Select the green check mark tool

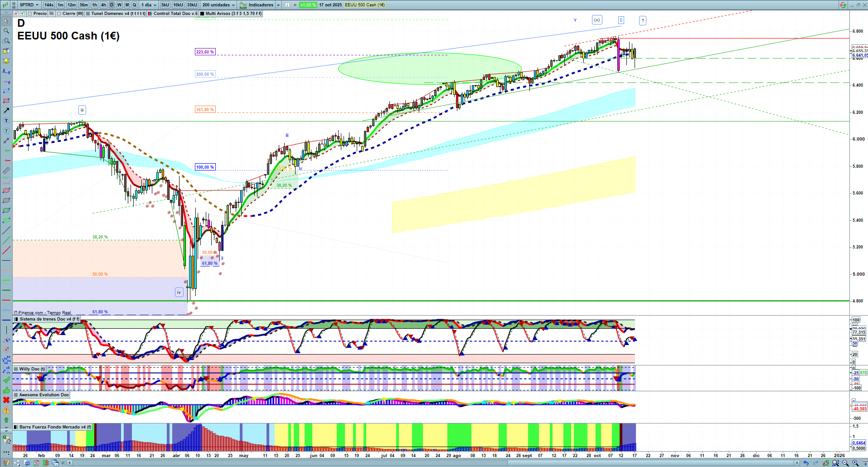click(x=6, y=380)
